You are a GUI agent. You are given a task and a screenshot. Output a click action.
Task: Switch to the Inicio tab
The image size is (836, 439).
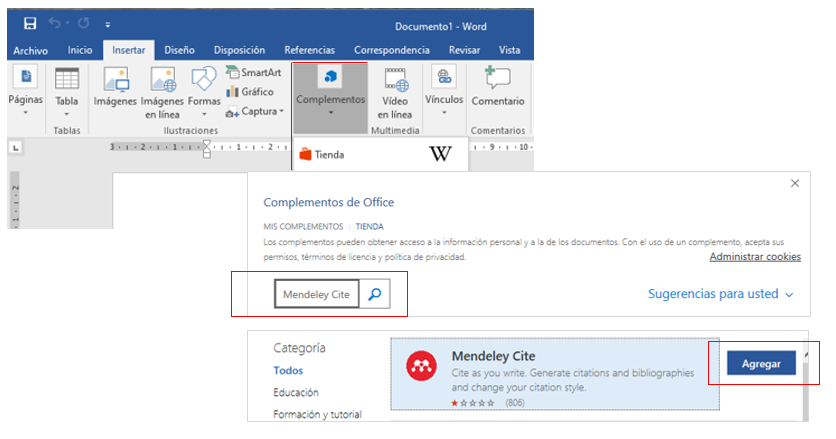click(x=80, y=50)
